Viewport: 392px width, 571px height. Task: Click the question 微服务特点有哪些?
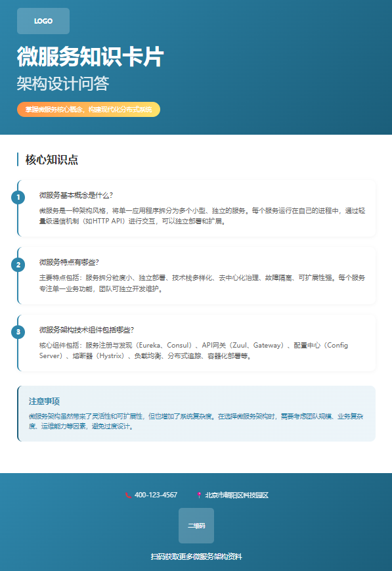(x=69, y=262)
